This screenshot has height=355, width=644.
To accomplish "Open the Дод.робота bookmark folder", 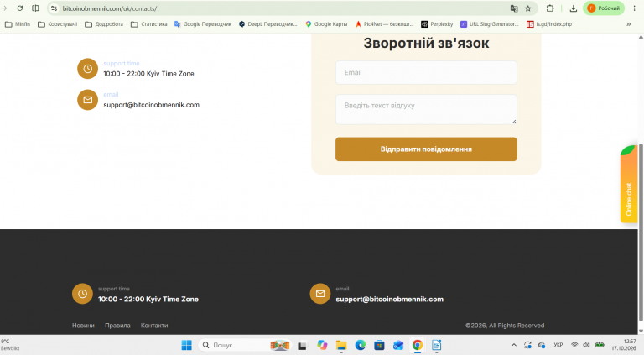I will point(104,24).
